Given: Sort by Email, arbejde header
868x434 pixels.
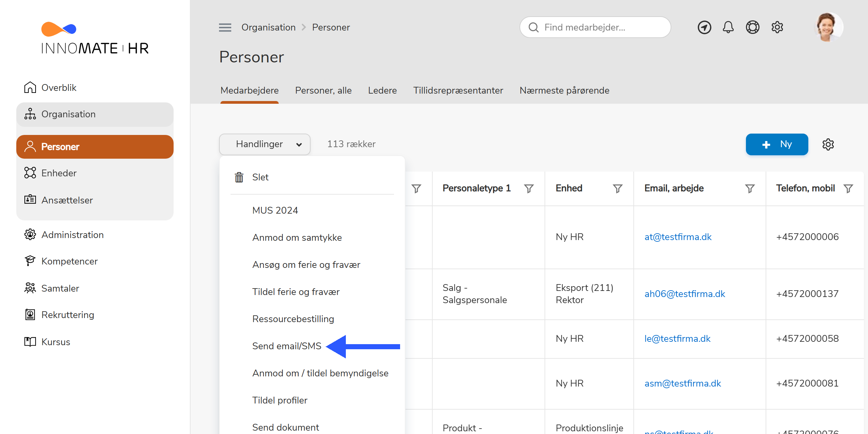Looking at the screenshot, I should [x=674, y=188].
